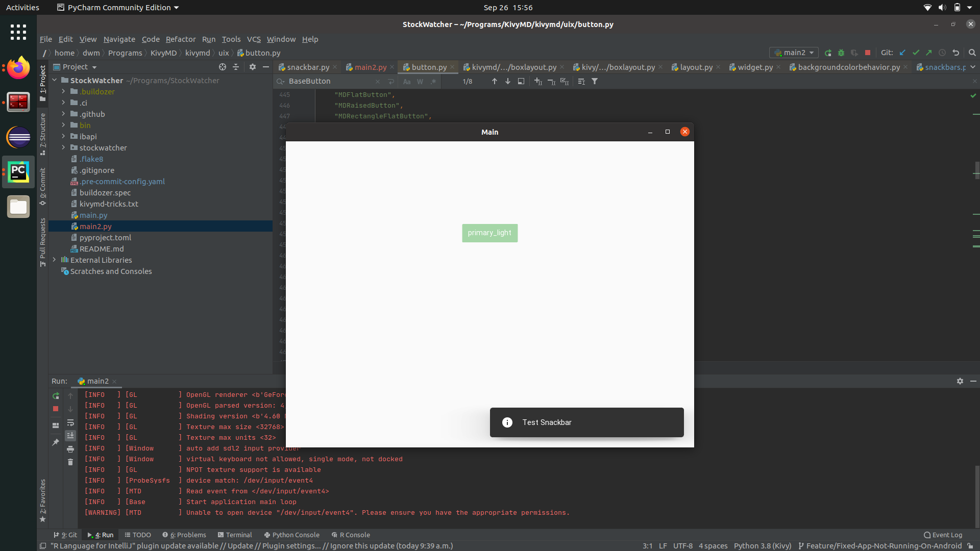The width and height of the screenshot is (980, 551).
Task: Expand the stockwatcher folder
Action: click(x=63, y=147)
